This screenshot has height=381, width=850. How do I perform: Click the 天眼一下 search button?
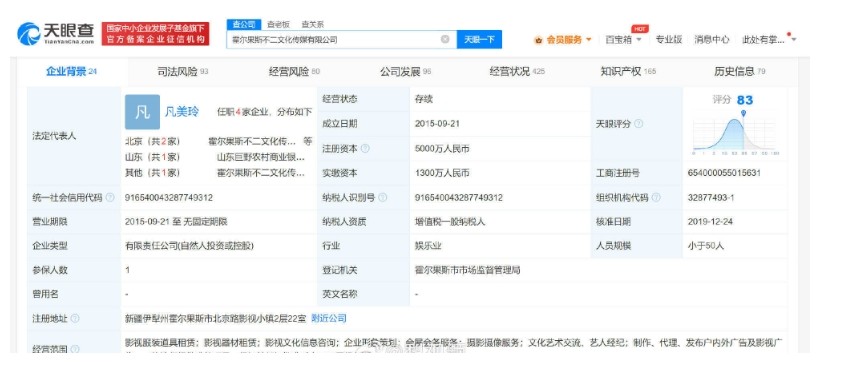[479, 40]
